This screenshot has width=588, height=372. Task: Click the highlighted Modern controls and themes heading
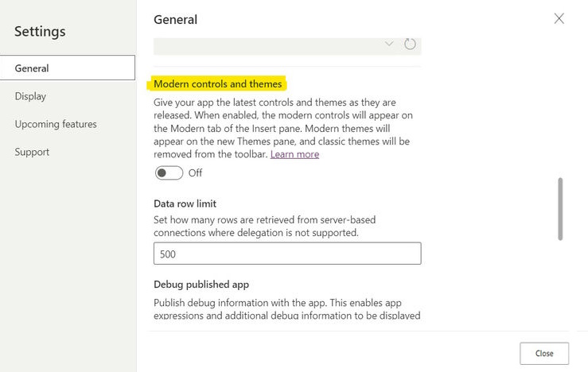click(218, 83)
